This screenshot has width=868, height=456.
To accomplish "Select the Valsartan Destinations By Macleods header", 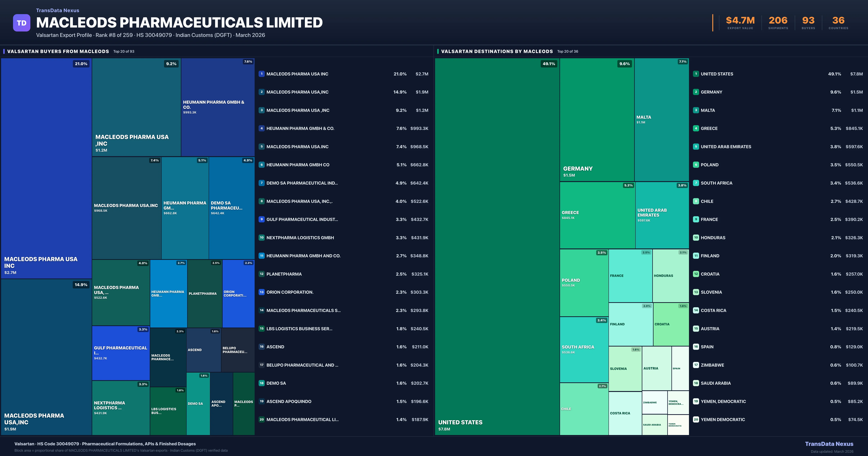I will pos(497,51).
